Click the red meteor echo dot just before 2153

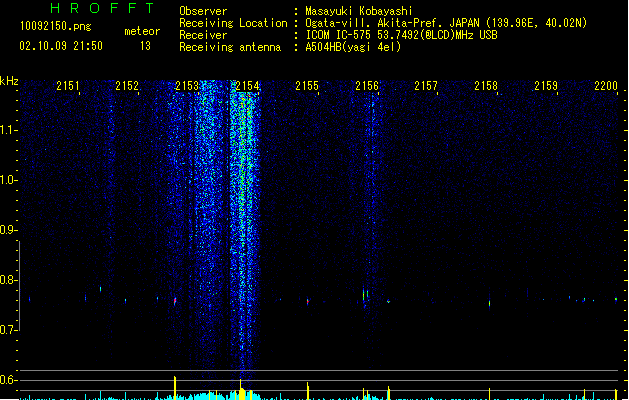click(175, 300)
